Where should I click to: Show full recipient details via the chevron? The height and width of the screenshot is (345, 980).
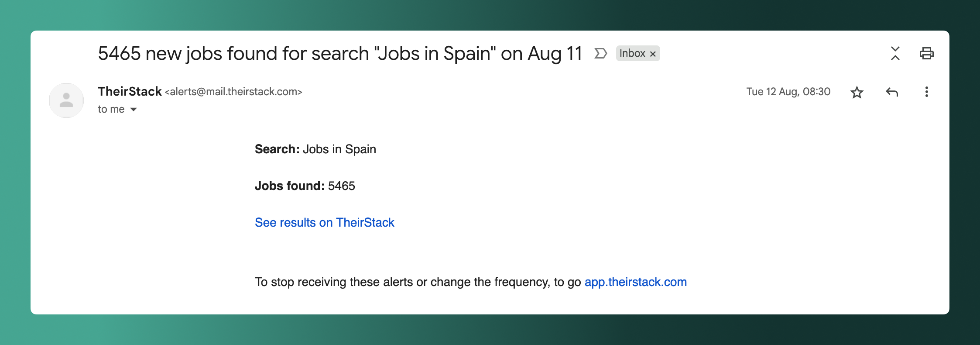tap(134, 109)
